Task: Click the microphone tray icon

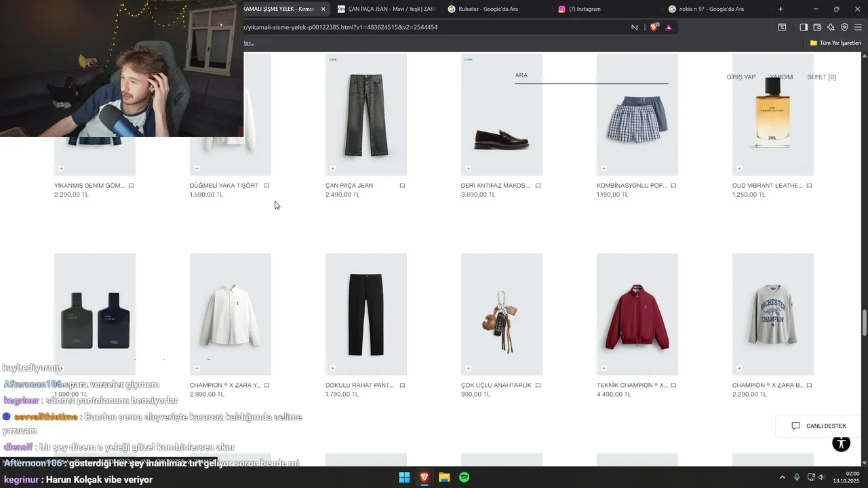Action: (797, 477)
